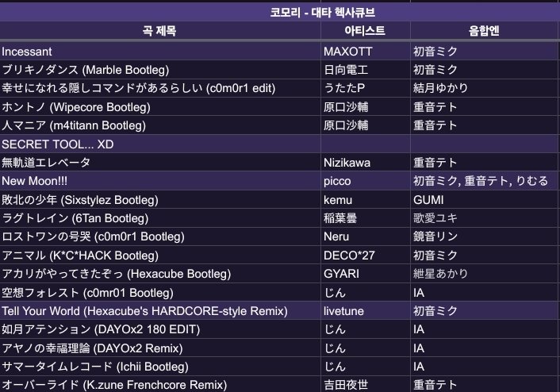Click the 鏡音リン cell
560x392 pixels.
(484, 236)
